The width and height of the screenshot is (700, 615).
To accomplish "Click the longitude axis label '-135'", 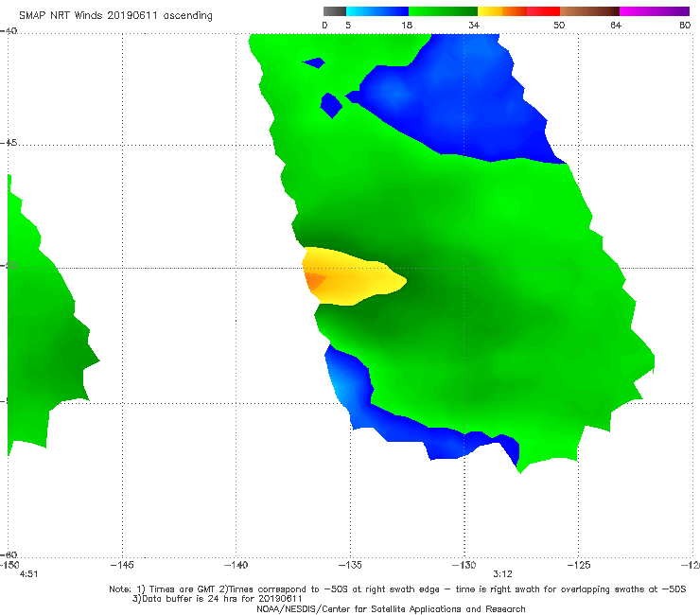I will click(x=350, y=565).
